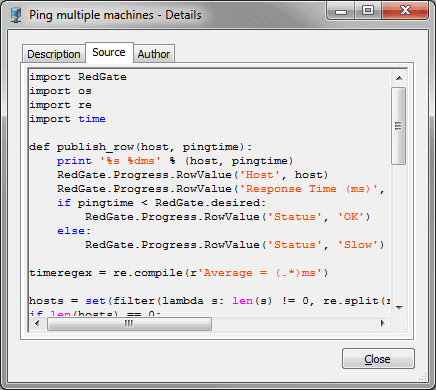The width and height of the screenshot is (436, 390).
Task: Click the 'import RedGate' code line
Action: click(78, 77)
